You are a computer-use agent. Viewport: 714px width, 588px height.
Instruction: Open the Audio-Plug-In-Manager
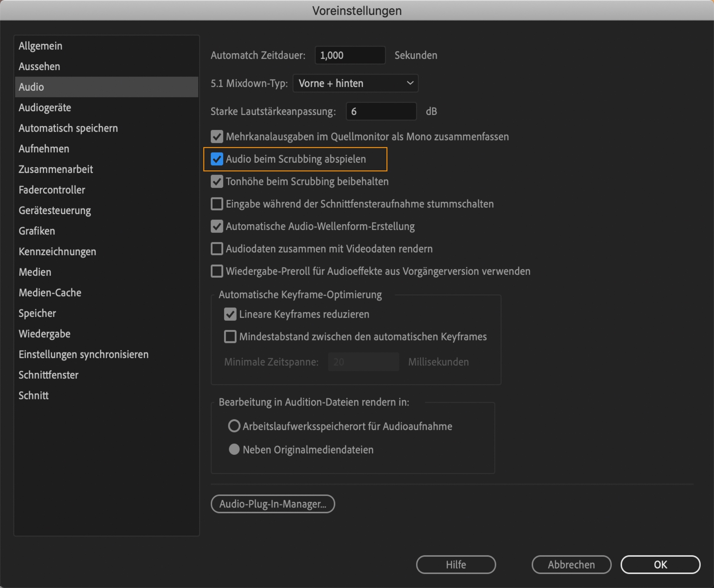[x=272, y=504]
